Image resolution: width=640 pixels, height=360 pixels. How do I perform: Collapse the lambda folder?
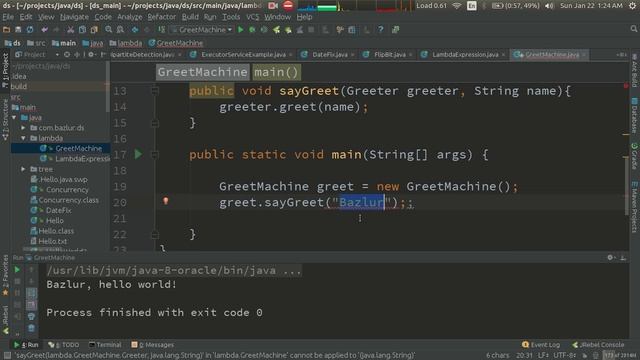coord(23,138)
